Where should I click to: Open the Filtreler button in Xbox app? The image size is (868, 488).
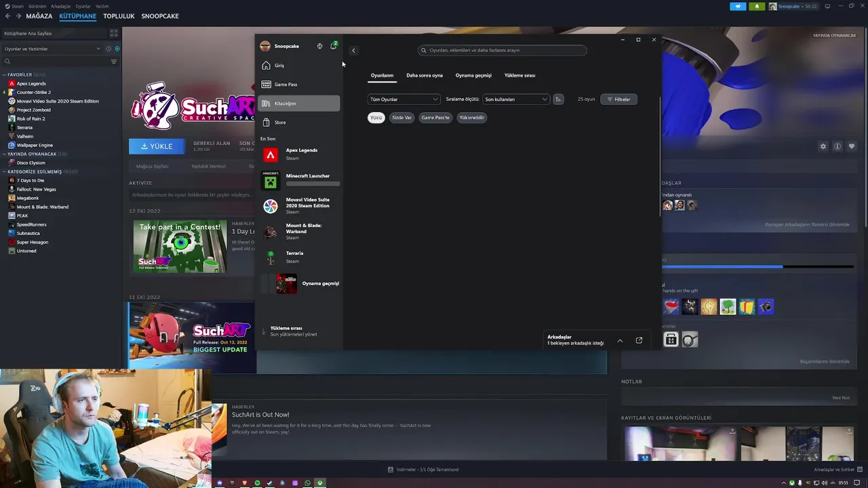coord(619,99)
